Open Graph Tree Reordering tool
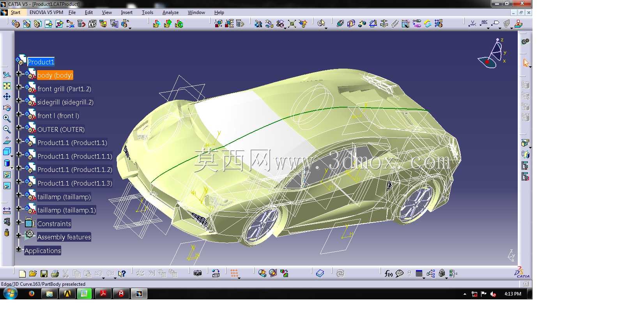This screenshot has width=644, height=322. [x=81, y=24]
